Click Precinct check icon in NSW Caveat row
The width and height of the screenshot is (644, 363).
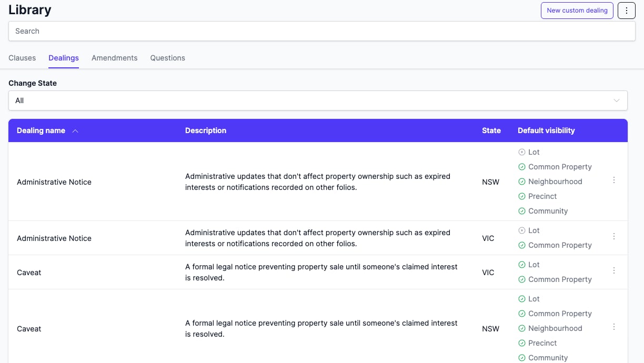point(522,343)
